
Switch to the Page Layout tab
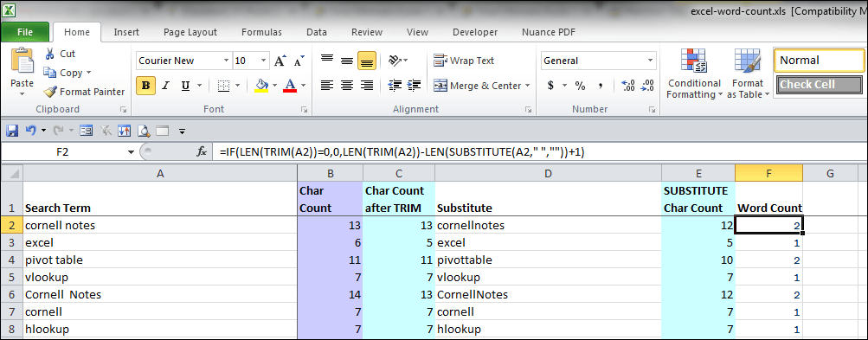click(x=190, y=32)
